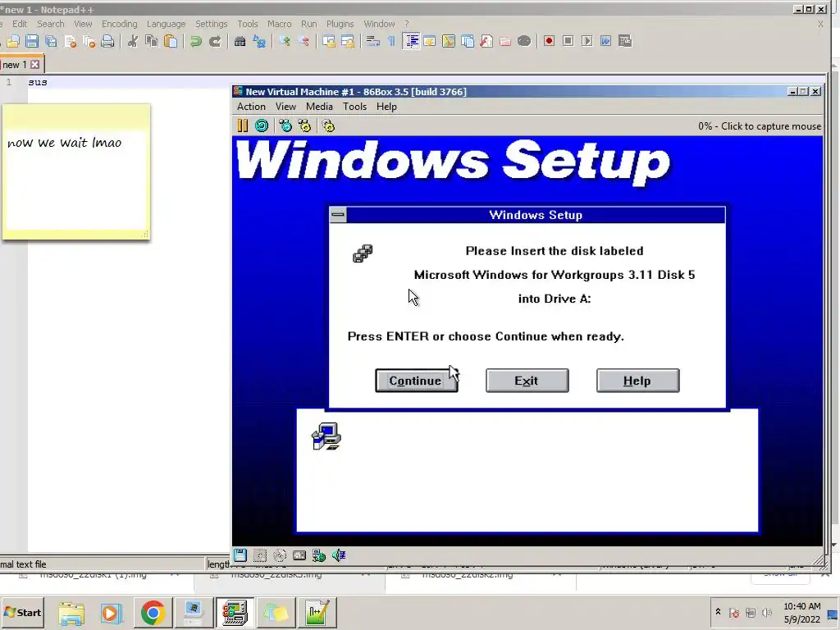This screenshot has height=630, width=840.
Task: Click the 'now we wait lmao' sticky note
Action: [76, 171]
